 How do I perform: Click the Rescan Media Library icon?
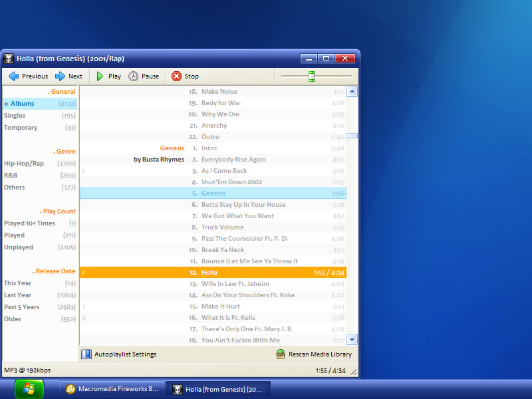point(281,354)
